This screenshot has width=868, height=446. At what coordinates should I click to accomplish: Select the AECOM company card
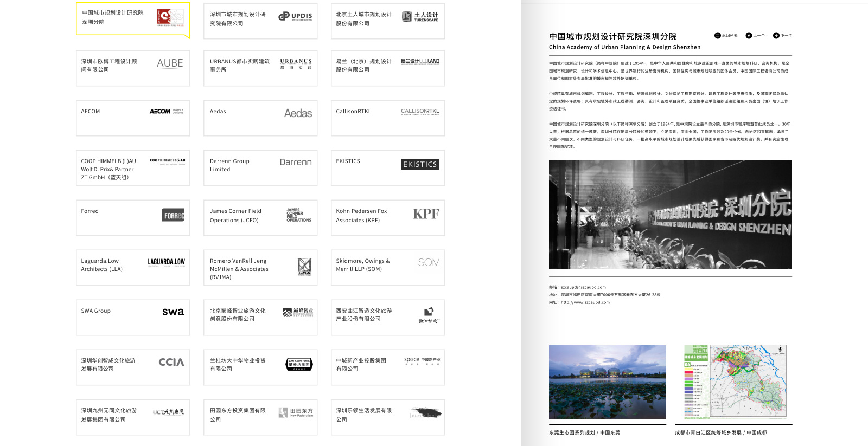click(x=133, y=118)
